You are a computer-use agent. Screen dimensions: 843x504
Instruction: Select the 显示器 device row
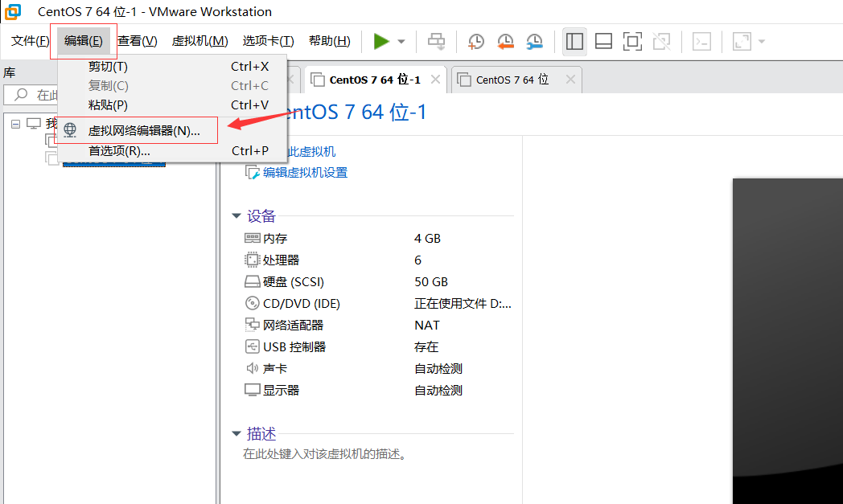click(x=378, y=390)
